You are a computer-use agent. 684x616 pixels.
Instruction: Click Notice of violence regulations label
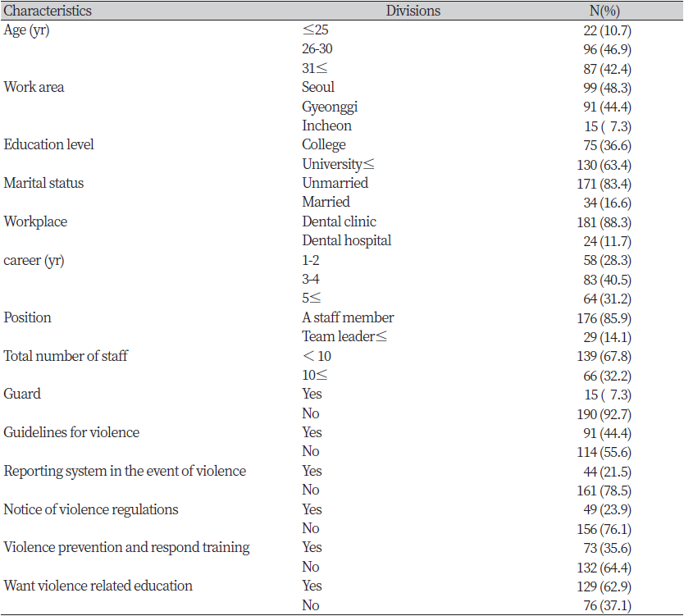(91, 509)
